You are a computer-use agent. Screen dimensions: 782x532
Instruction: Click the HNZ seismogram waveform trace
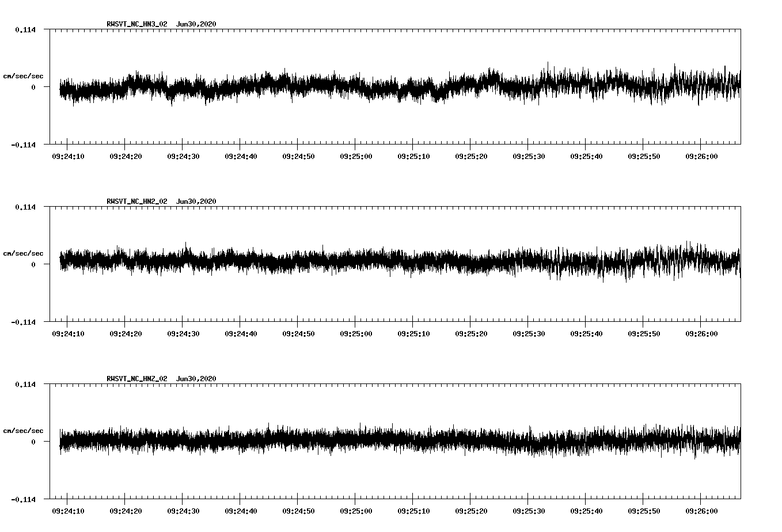click(x=400, y=440)
